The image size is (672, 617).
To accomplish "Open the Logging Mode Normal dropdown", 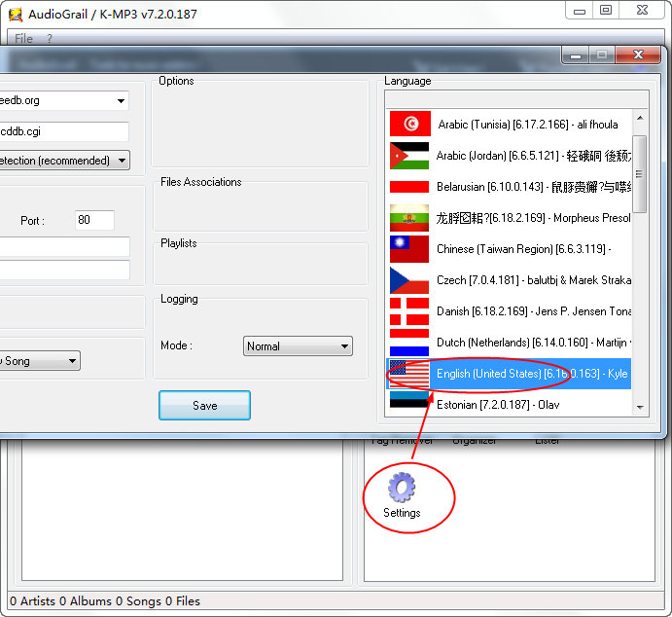I will [x=298, y=346].
